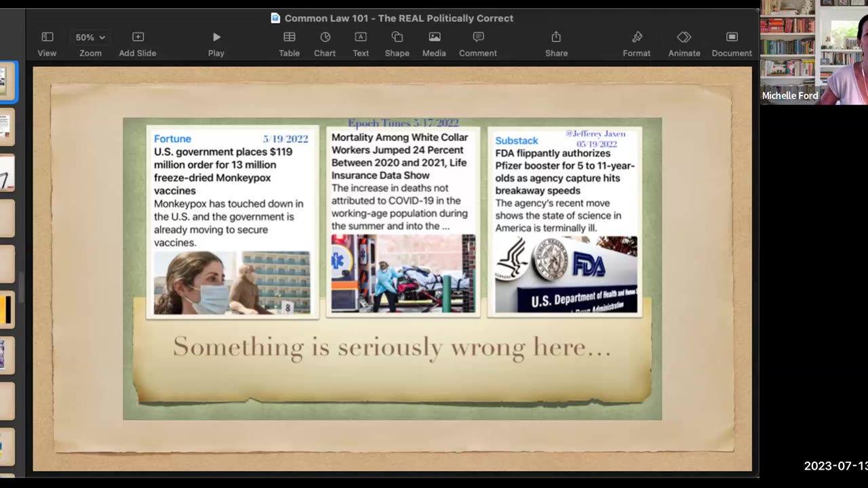The image size is (868, 488).
Task: Select the masked woman and monkey image
Action: pos(232,283)
